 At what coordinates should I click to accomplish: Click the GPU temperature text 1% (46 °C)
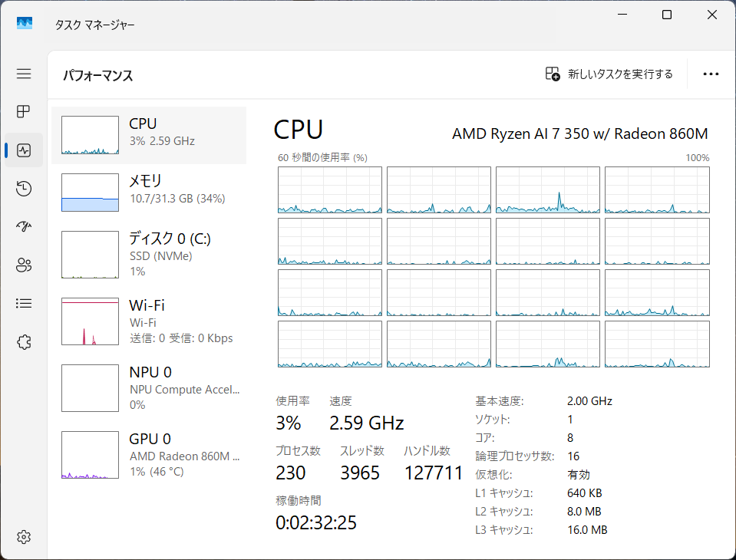(x=157, y=472)
